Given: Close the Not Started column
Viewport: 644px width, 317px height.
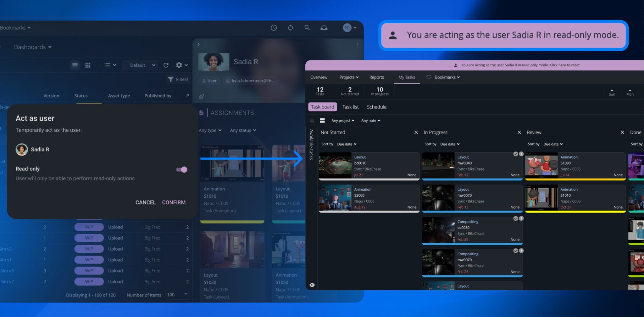Looking at the screenshot, I should tap(416, 133).
